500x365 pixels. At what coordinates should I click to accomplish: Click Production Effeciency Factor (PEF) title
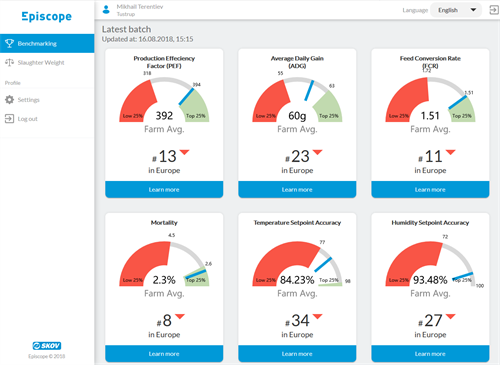point(164,62)
